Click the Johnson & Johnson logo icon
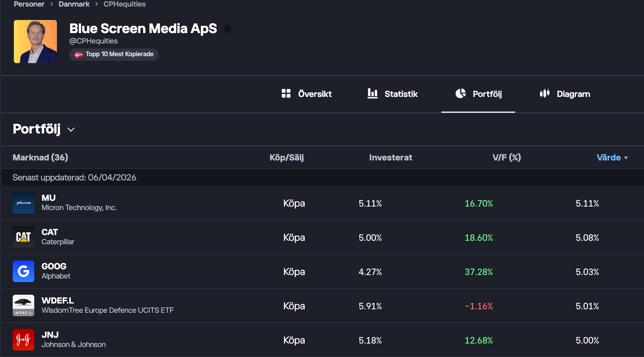The width and height of the screenshot is (644, 357). tap(23, 340)
